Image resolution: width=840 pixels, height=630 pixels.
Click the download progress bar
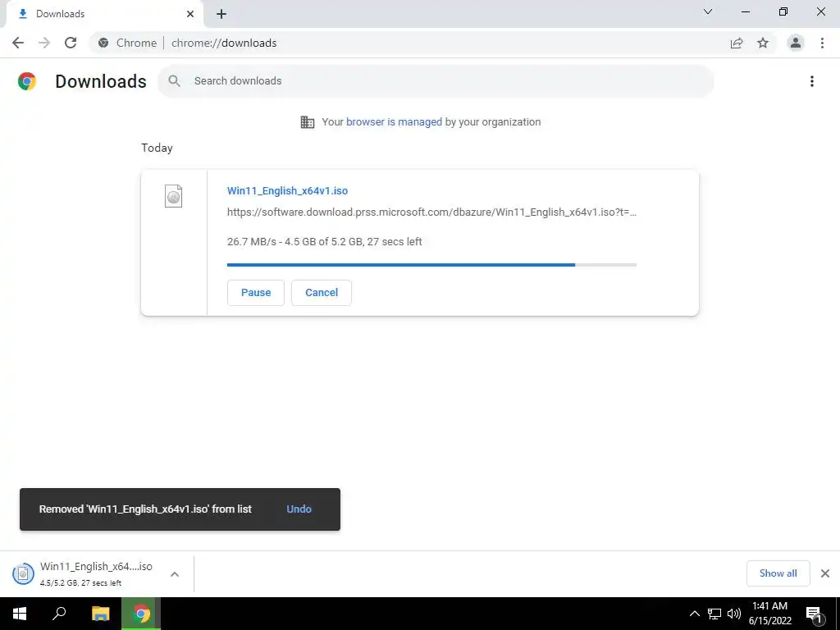(x=431, y=265)
